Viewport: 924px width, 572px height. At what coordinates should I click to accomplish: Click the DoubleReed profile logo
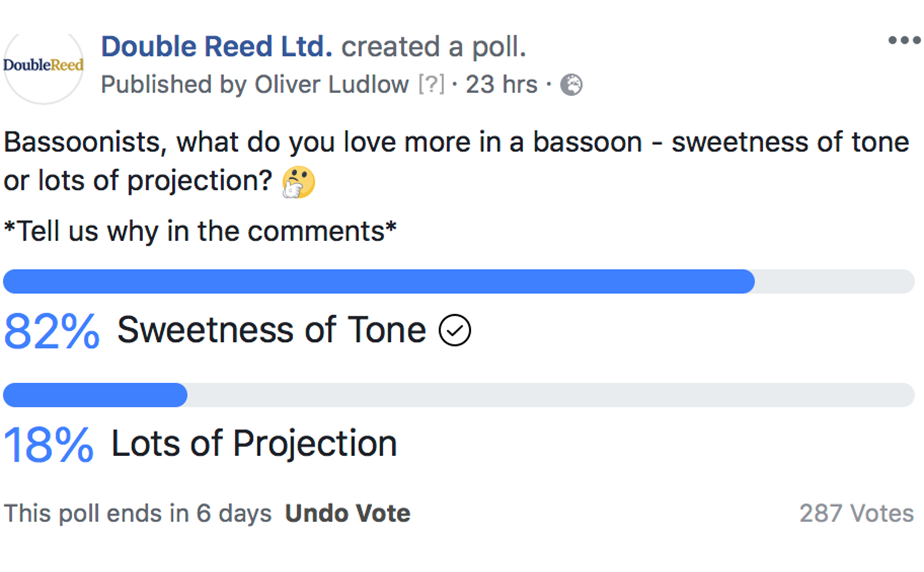click(43, 65)
